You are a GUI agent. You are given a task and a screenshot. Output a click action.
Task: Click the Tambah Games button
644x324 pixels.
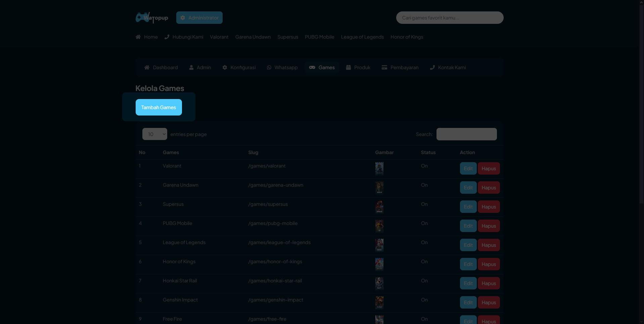tap(159, 107)
